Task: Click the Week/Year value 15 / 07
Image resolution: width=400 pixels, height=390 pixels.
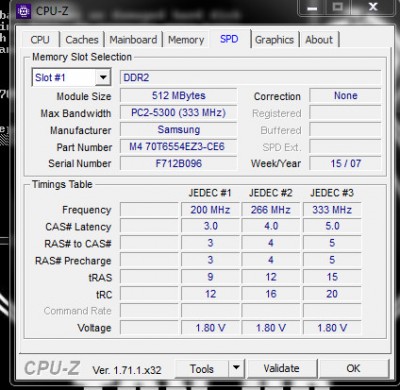Action: [x=345, y=163]
